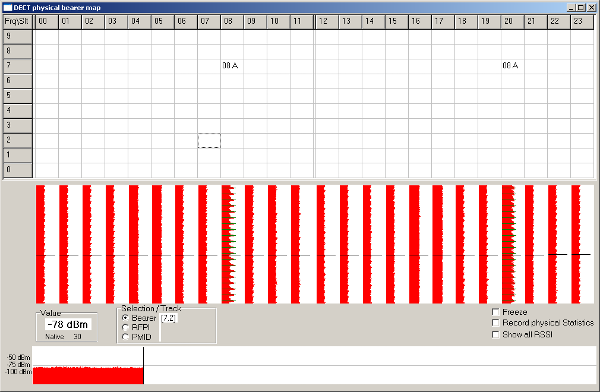Screen dimensions: 600x392
Task: Click slot column header 16
Action: (x=420, y=22)
